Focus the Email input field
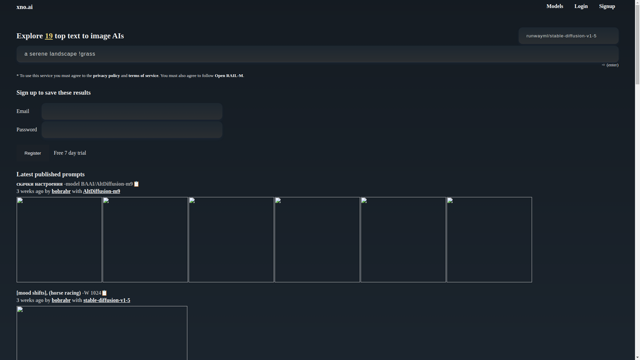The image size is (640, 360). (132, 111)
